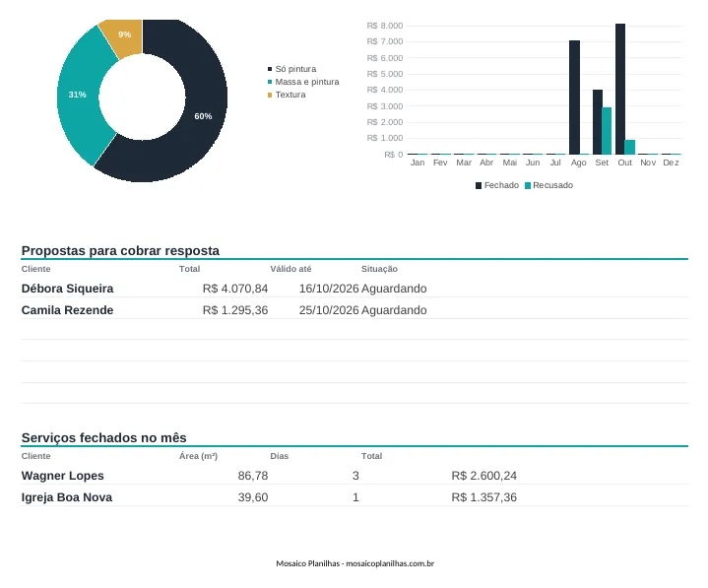This screenshot has height=588, width=708.
Task: Select the '86,78' area cell
Action: (x=253, y=476)
